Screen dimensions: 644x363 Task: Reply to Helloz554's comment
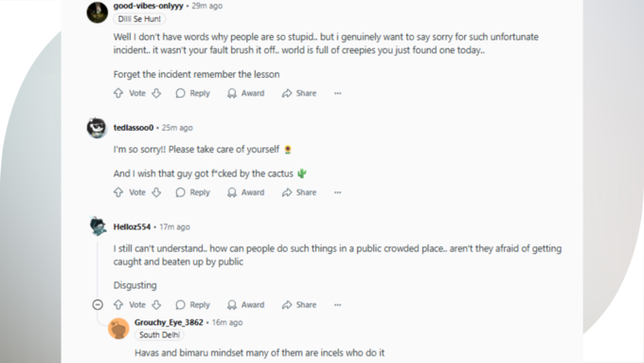(192, 304)
